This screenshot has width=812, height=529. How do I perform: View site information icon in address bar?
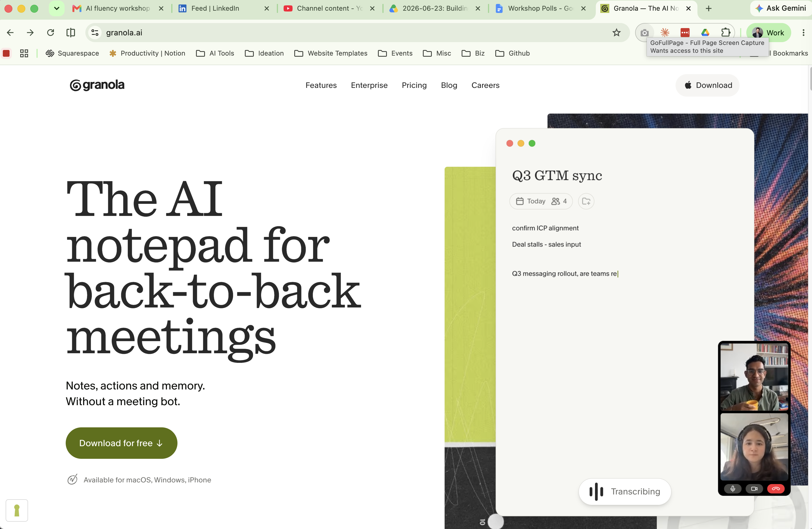click(95, 33)
